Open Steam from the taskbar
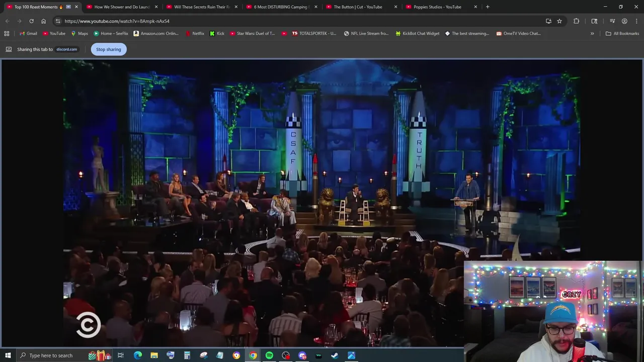This screenshot has width=644, height=362. 335,355
